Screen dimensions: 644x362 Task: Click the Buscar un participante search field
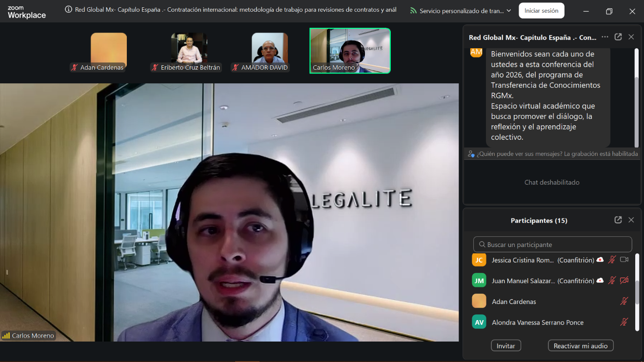[x=552, y=245]
